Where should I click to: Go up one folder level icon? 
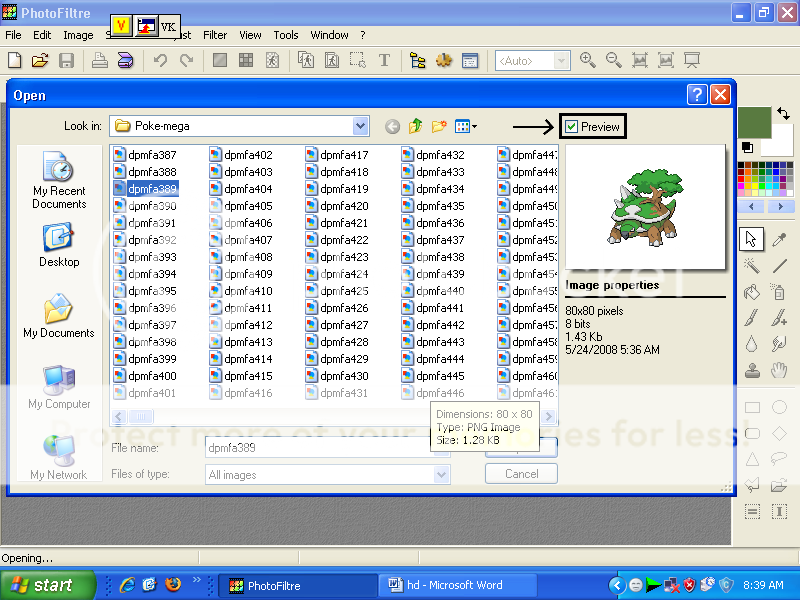[x=415, y=126]
